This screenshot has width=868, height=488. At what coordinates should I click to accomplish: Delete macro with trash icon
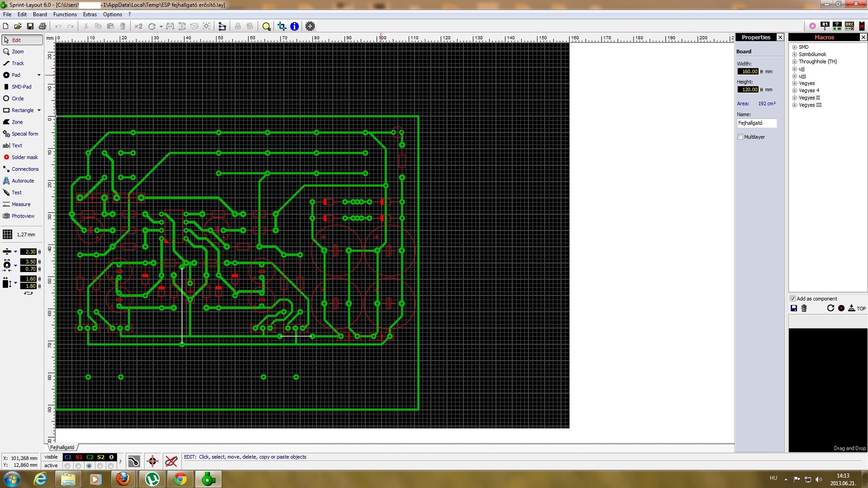point(804,308)
